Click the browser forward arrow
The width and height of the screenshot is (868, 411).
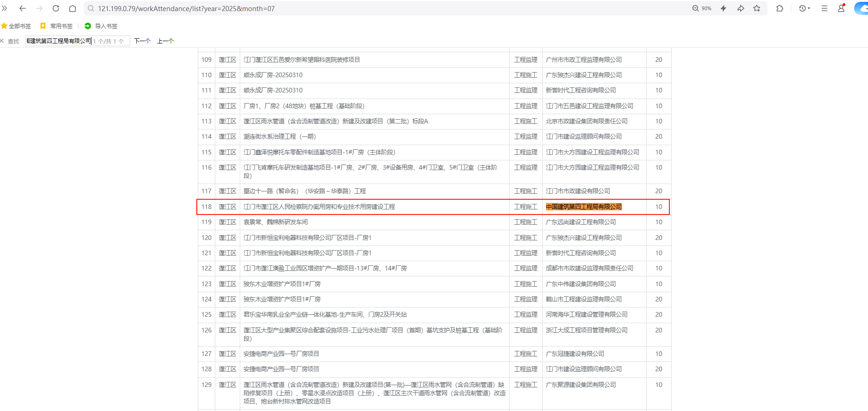click(x=39, y=8)
